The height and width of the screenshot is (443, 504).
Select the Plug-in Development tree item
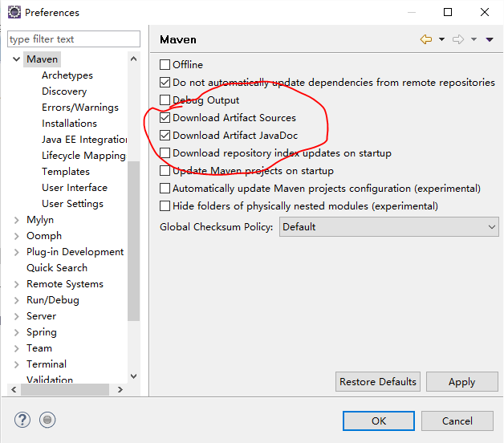pyautogui.click(x=75, y=252)
